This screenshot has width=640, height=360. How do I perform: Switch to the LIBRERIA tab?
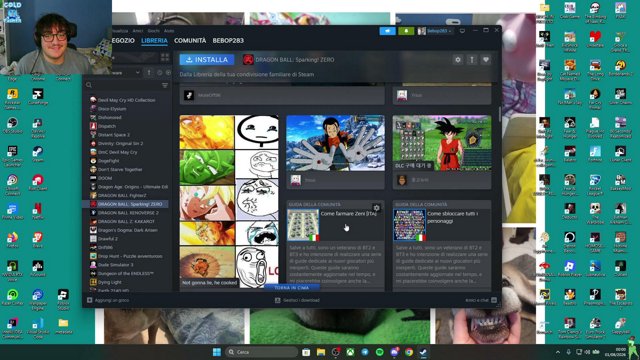point(154,40)
